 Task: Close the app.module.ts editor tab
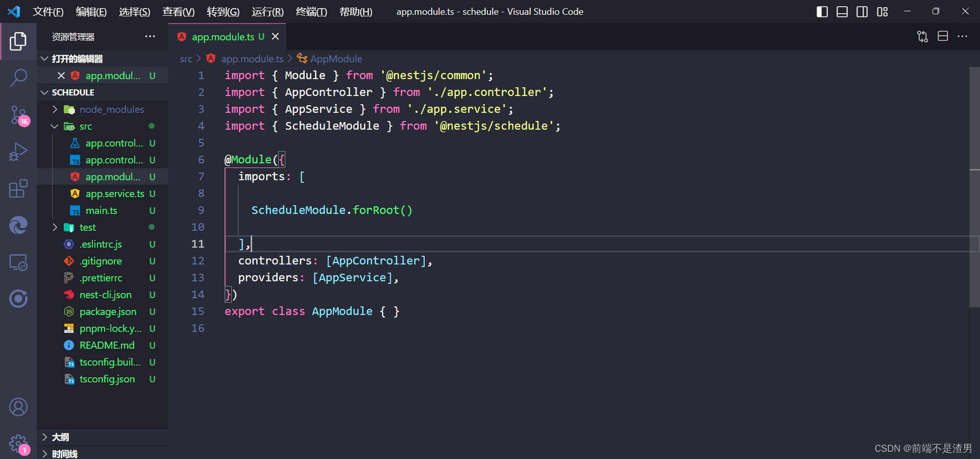click(275, 36)
